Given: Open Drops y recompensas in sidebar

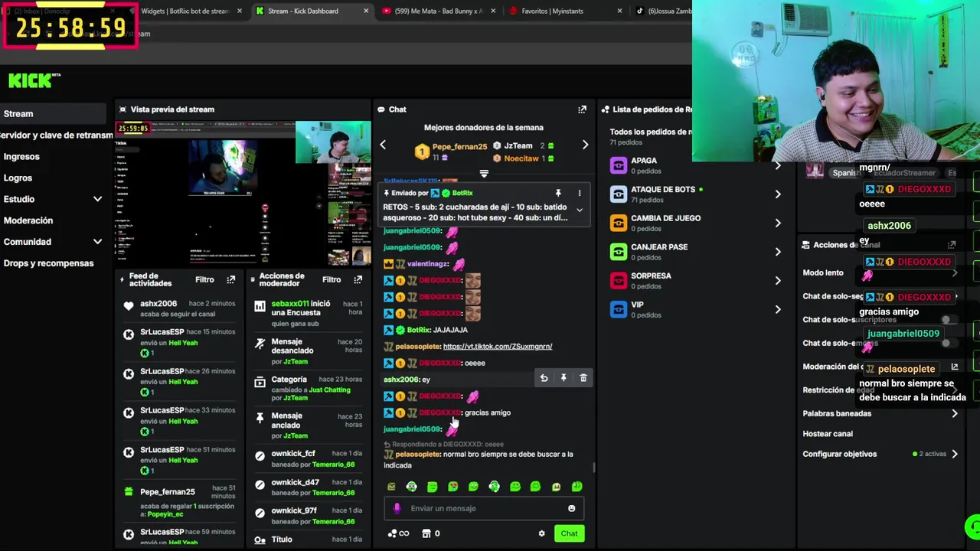Looking at the screenshot, I should [48, 263].
